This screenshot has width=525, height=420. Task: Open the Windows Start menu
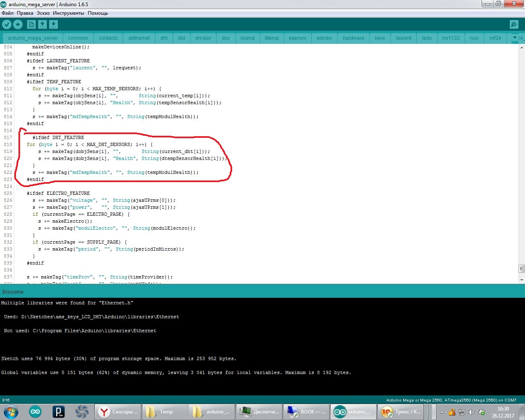tap(10, 412)
